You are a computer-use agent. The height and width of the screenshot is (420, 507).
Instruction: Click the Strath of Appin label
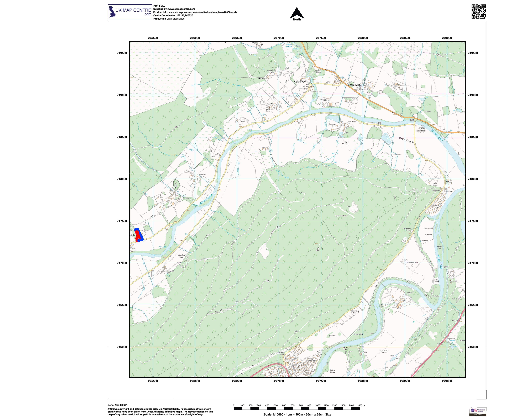click(406, 140)
